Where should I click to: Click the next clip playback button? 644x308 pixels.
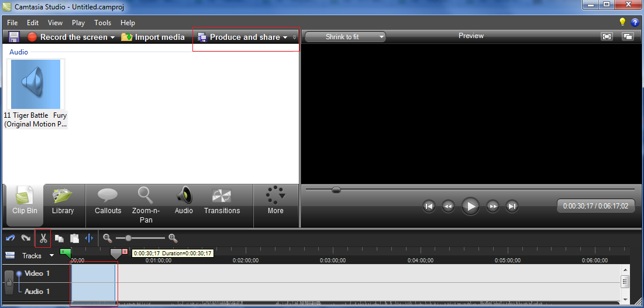512,207
